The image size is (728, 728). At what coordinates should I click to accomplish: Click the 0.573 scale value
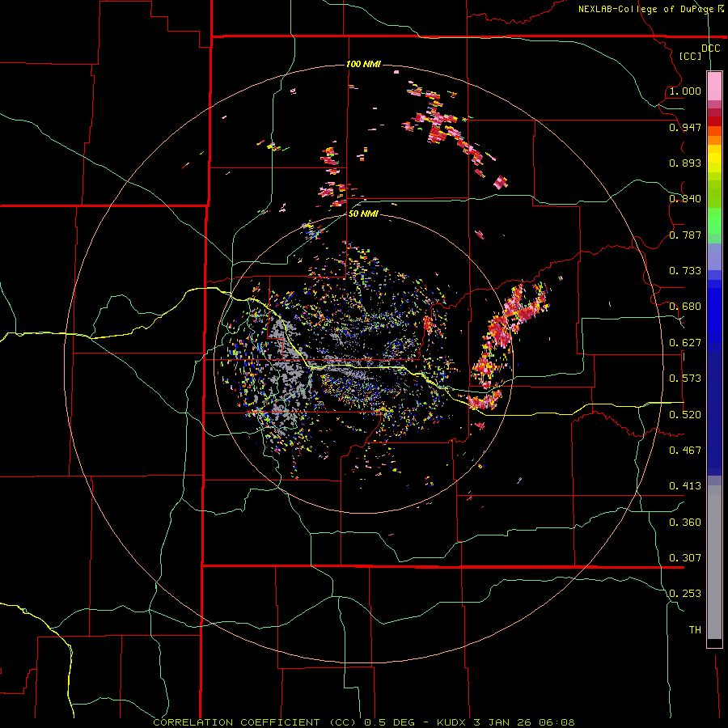pos(685,379)
